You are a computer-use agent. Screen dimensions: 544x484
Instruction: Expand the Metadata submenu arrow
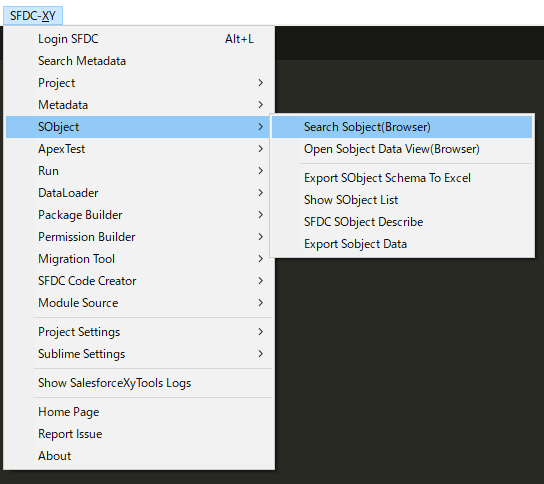click(261, 105)
